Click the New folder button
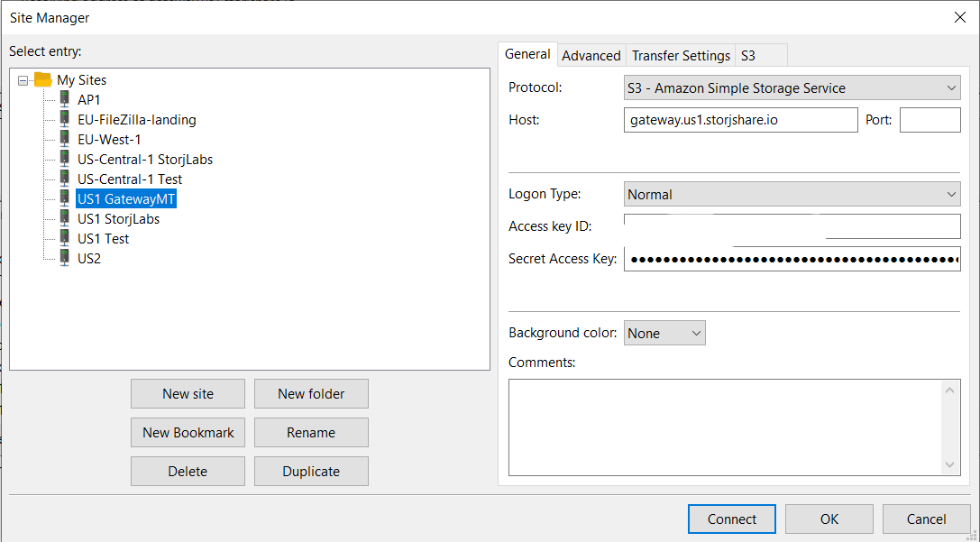The height and width of the screenshot is (542, 980). click(311, 394)
